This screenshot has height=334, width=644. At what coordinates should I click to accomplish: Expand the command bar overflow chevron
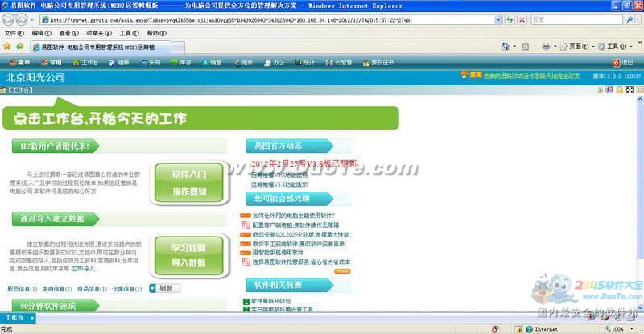point(640,43)
